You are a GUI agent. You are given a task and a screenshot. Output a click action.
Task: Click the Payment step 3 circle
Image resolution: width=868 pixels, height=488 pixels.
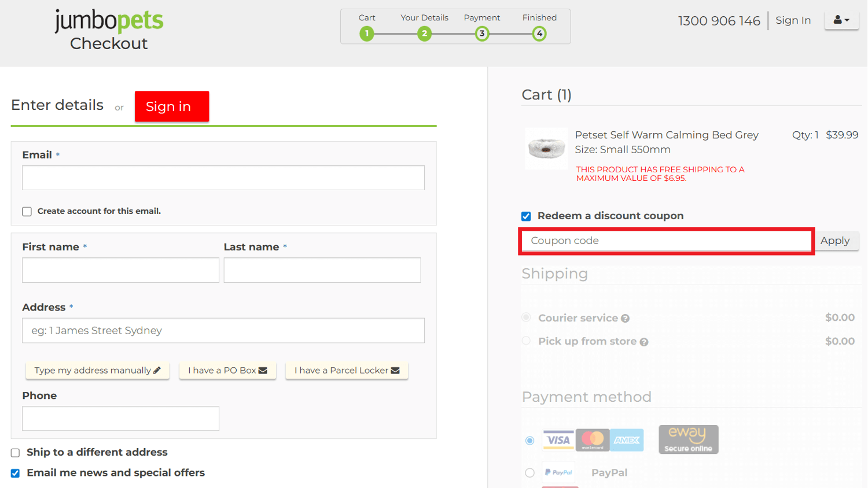pyautogui.click(x=481, y=34)
